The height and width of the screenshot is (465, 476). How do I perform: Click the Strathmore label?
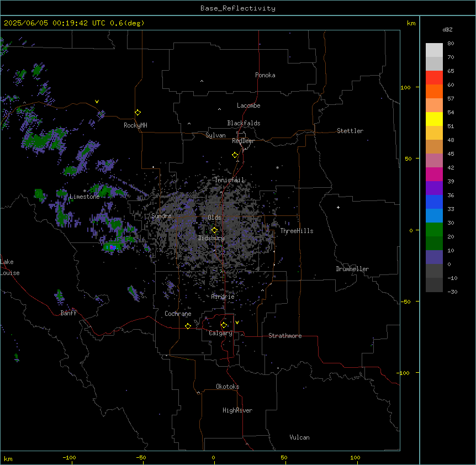point(285,336)
